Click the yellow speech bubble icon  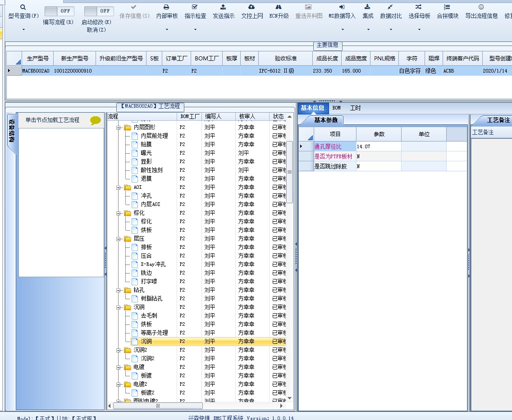[96, 121]
